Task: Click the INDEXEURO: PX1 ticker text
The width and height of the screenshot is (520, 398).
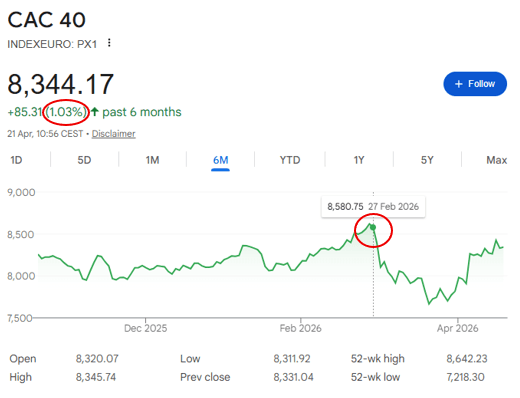Action: click(x=52, y=44)
